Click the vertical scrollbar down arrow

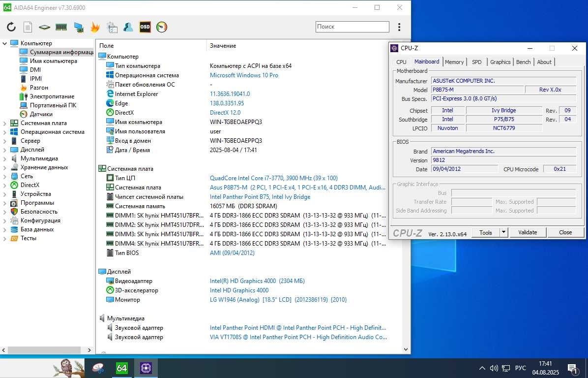coord(406,349)
